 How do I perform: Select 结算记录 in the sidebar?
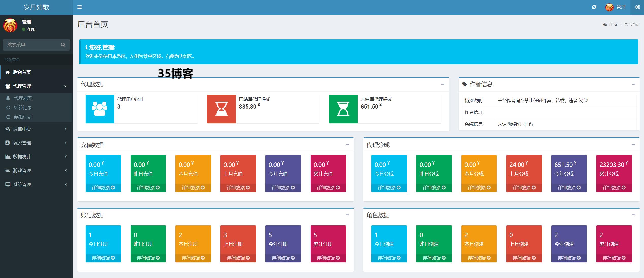point(23,108)
